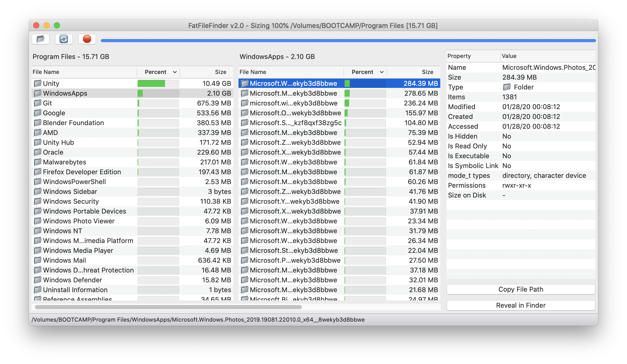The width and height of the screenshot is (627, 364).
Task: Click the 75.39 MB size cell
Action: (423, 132)
